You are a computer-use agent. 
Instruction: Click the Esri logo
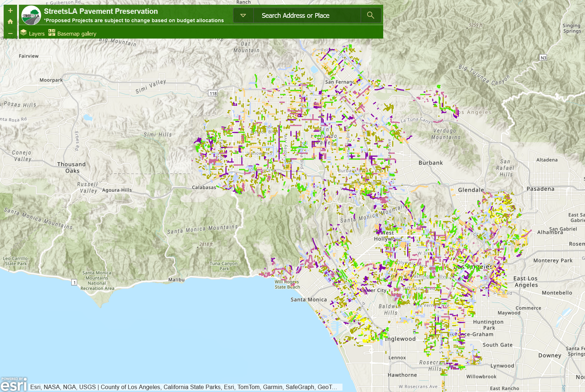[x=14, y=384]
